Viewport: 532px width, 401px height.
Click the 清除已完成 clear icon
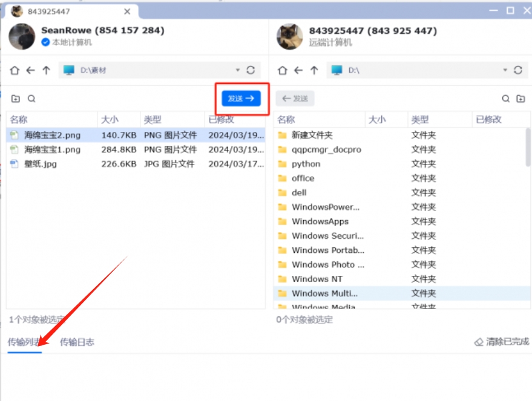point(478,342)
